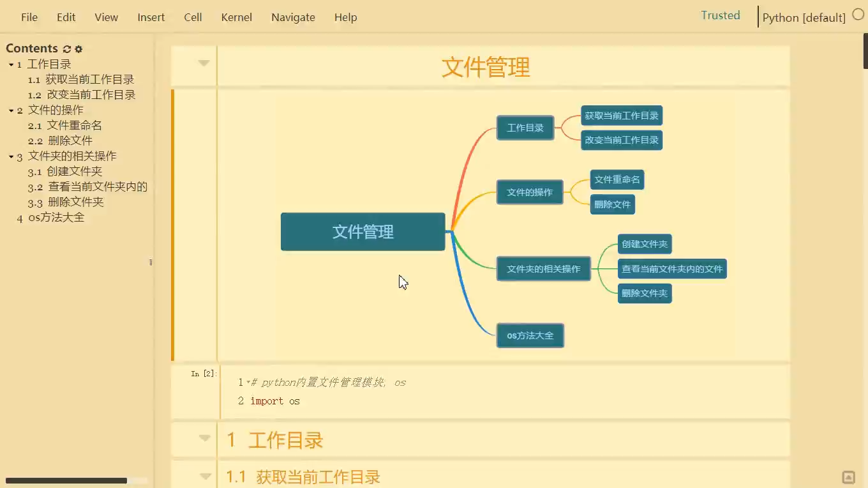Click the Trusted notebook indicator
The image size is (868, 488).
721,15
